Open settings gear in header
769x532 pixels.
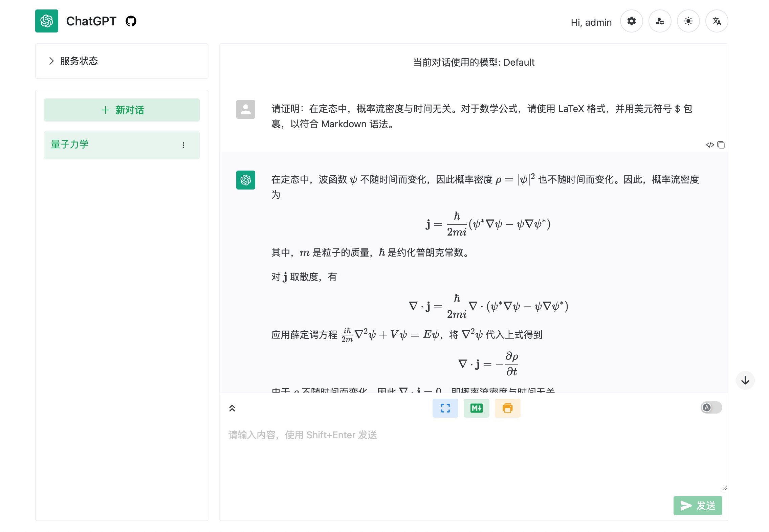tap(631, 21)
